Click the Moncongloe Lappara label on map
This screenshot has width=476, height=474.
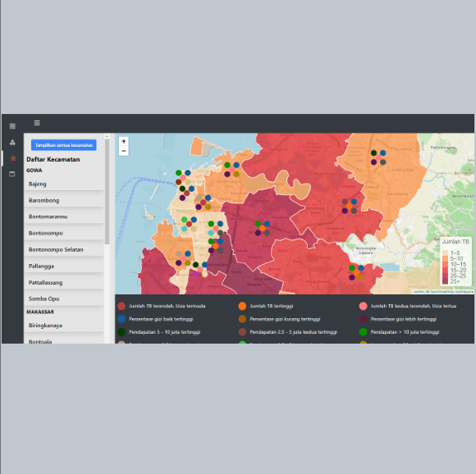[366, 250]
